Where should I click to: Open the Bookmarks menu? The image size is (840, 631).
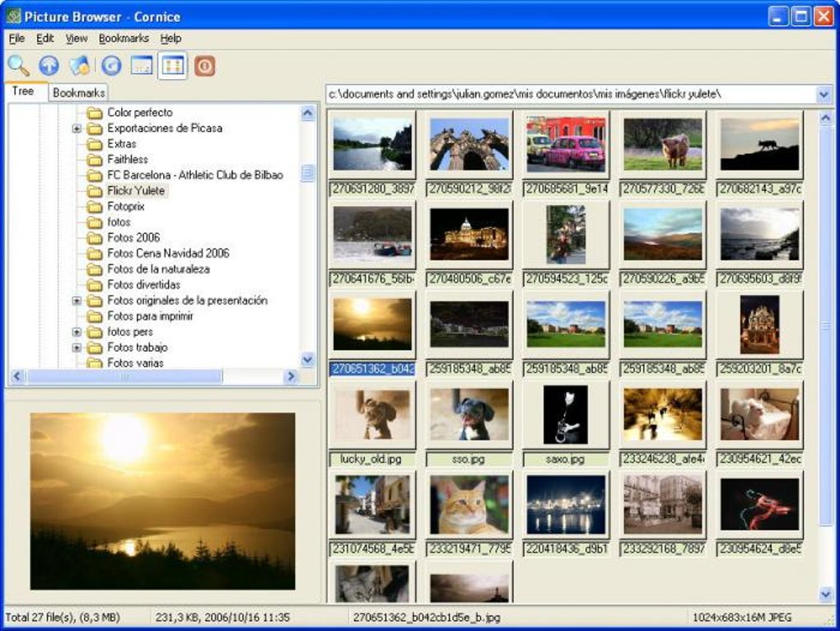(x=124, y=38)
